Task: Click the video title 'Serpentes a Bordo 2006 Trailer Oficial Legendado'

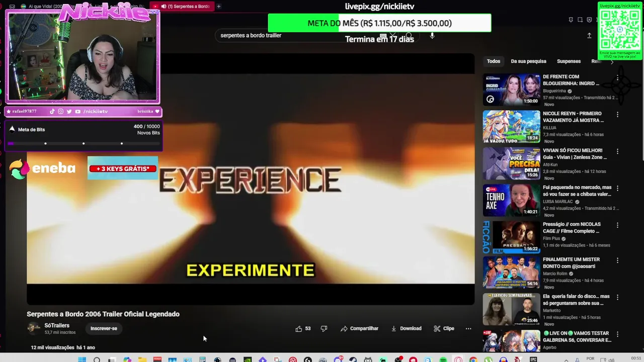Action: (103, 314)
